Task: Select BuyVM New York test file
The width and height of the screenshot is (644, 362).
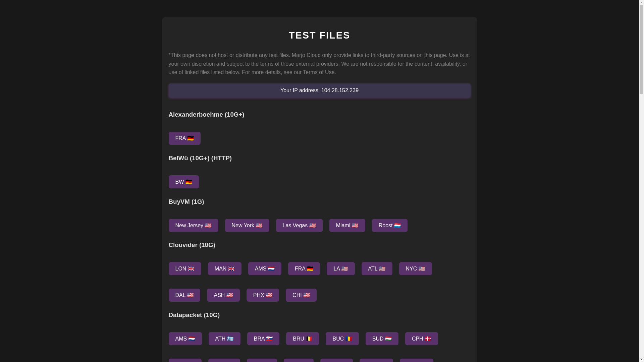Action: click(x=247, y=225)
